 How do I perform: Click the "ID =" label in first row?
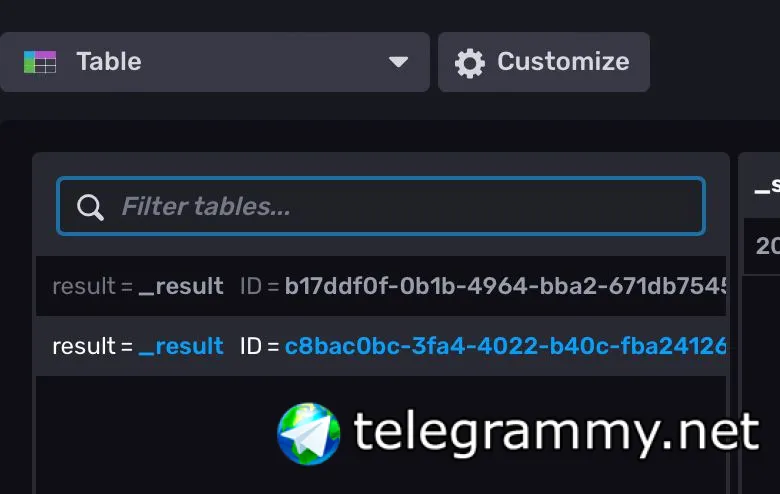259,287
